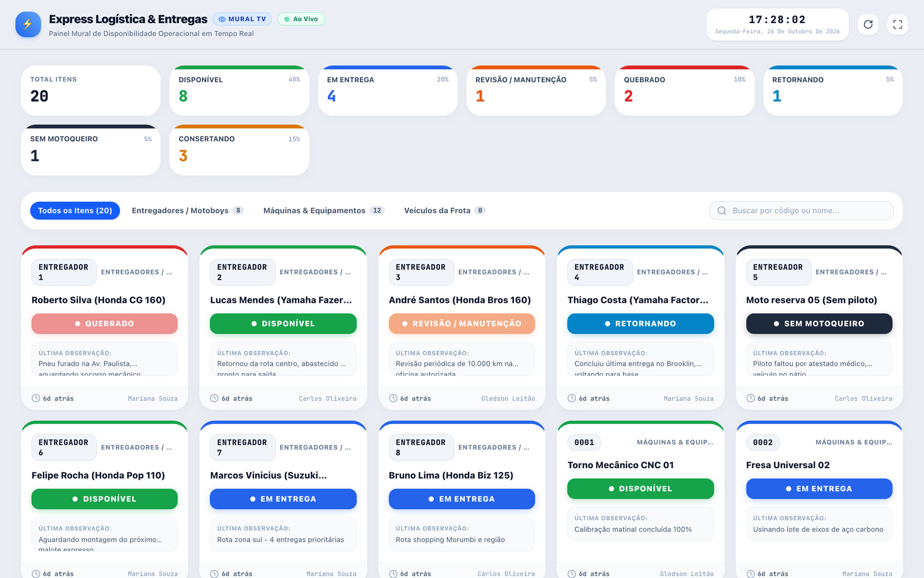The image size is (924, 578).
Task: Click Quebrado status on Roberto Silva card
Action: click(105, 324)
